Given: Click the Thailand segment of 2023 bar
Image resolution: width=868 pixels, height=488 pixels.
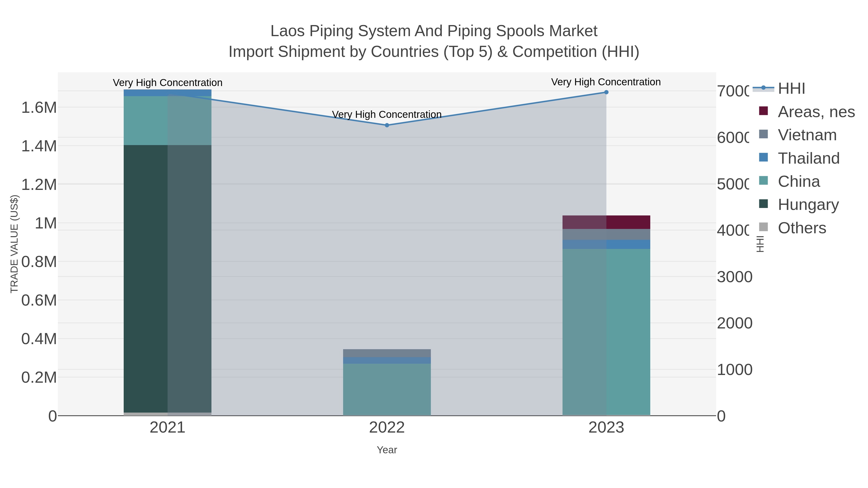Looking at the screenshot, I should pyautogui.click(x=606, y=245).
